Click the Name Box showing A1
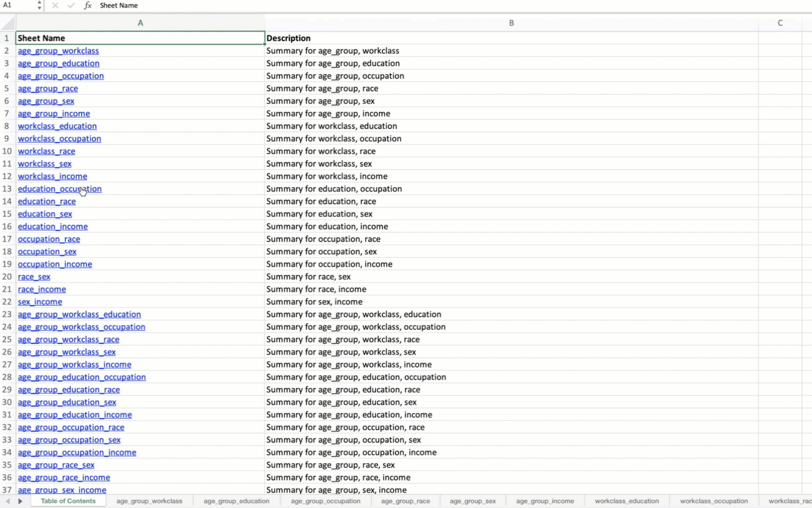This screenshot has height=508, width=812. (18, 6)
